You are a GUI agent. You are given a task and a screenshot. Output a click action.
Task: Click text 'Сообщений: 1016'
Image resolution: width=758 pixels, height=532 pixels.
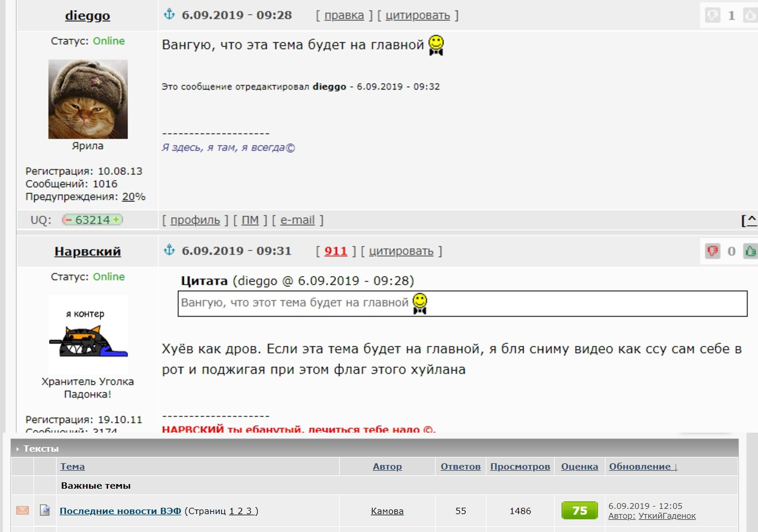pyautogui.click(x=72, y=184)
